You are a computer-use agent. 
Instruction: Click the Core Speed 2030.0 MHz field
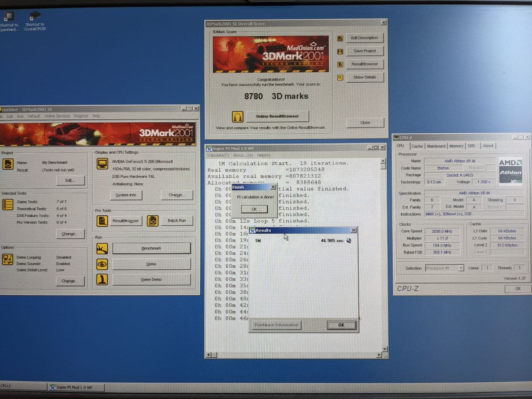click(442, 232)
